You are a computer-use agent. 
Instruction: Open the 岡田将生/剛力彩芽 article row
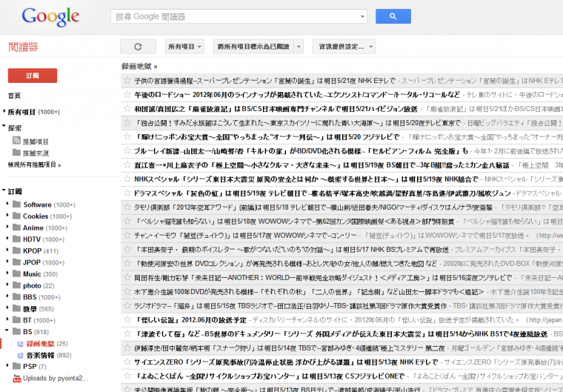[x=342, y=277]
